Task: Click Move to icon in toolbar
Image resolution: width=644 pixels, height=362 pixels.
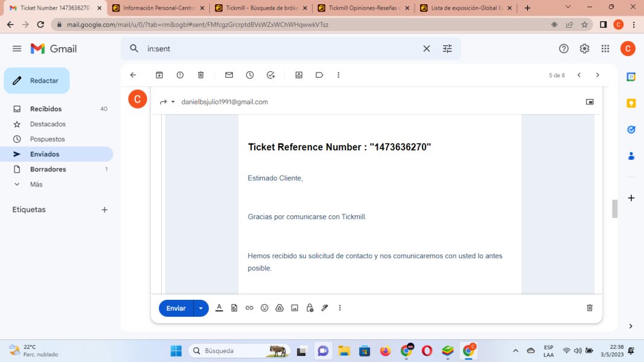Action: 299,75
